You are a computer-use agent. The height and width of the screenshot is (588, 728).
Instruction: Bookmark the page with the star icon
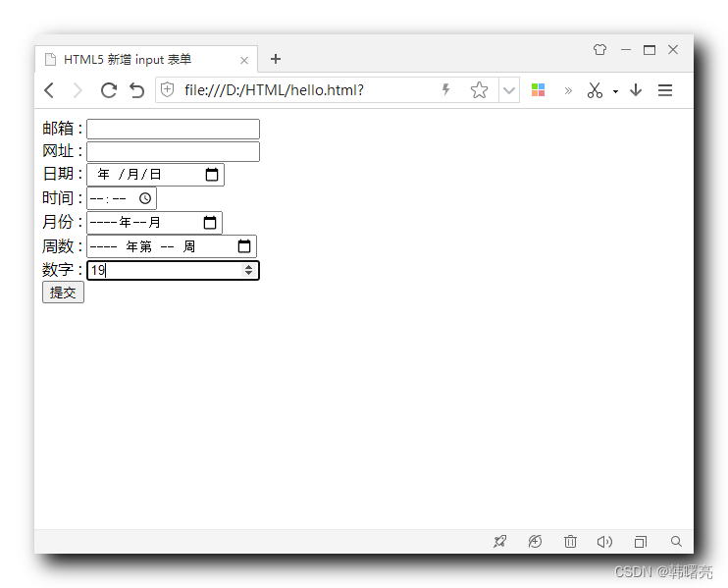(479, 90)
